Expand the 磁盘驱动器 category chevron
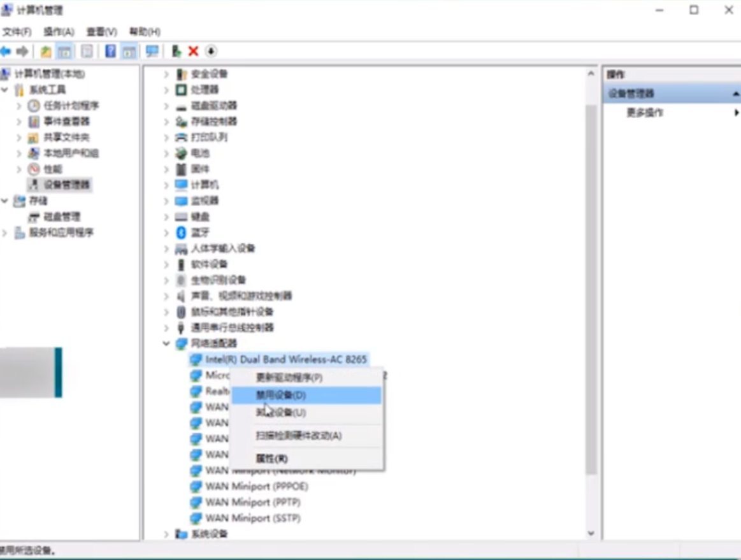Image resolution: width=741 pixels, height=560 pixels. [x=166, y=106]
